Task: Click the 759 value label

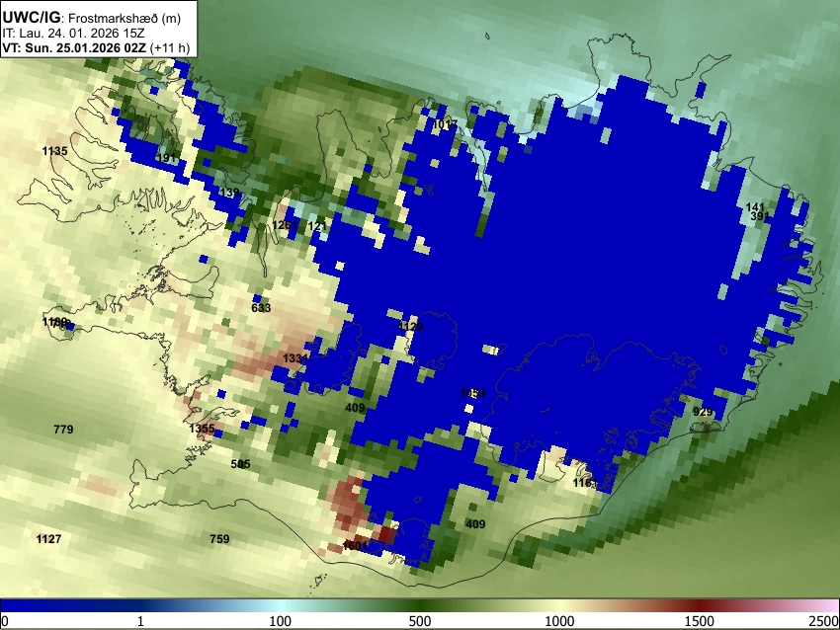Action: (x=219, y=539)
